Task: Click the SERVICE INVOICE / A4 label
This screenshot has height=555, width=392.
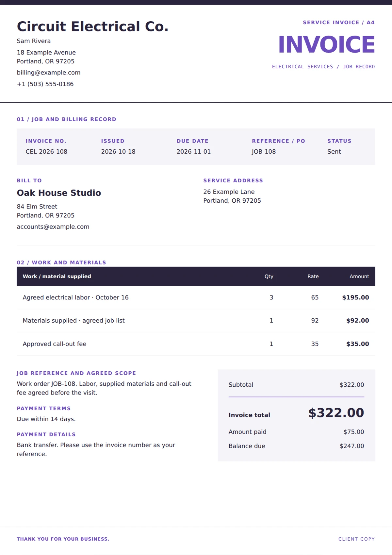Action: pyautogui.click(x=339, y=23)
